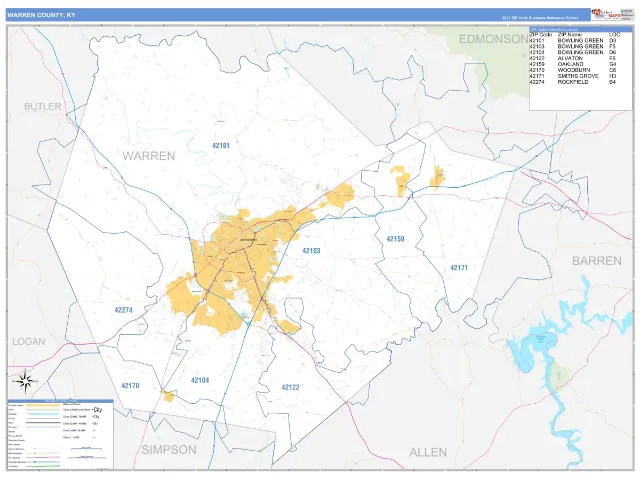Viewport: 640px width, 480px height.
Task: Click OAKLAND in the ZIP index table
Action: (x=571, y=64)
